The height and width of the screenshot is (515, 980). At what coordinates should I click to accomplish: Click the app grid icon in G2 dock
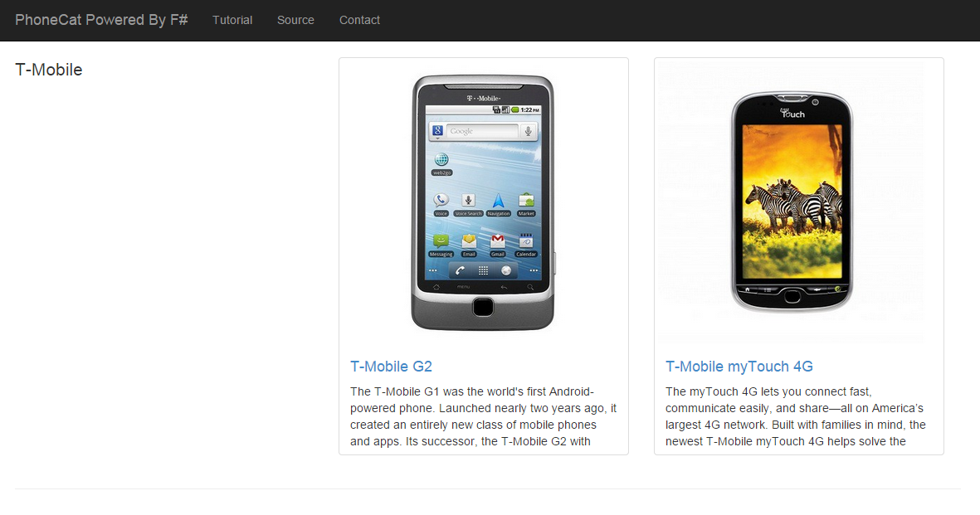pyautogui.click(x=483, y=270)
